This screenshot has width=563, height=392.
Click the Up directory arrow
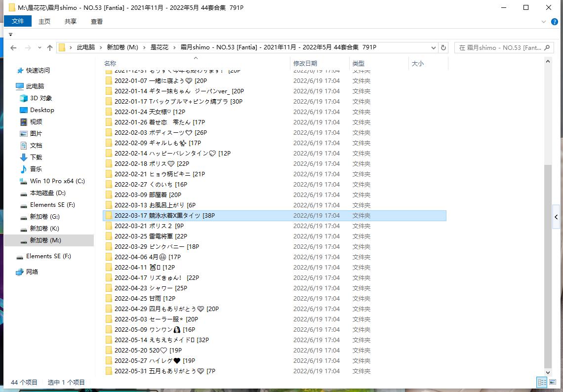click(x=50, y=48)
